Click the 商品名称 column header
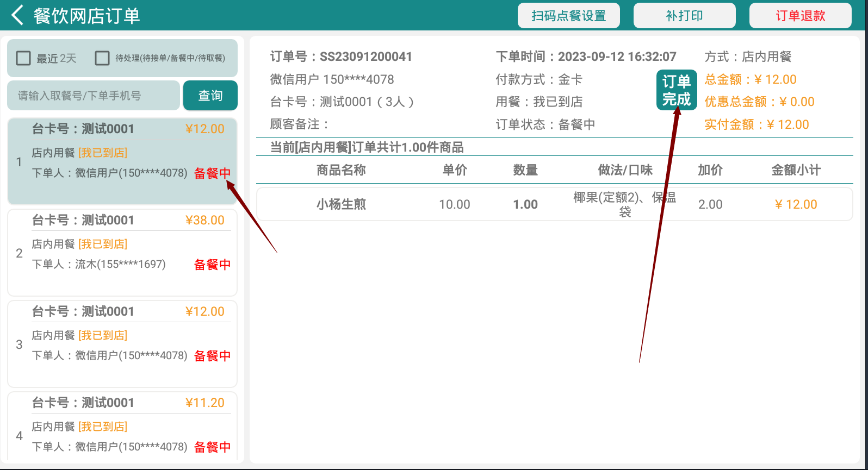This screenshot has width=868, height=470. click(341, 170)
